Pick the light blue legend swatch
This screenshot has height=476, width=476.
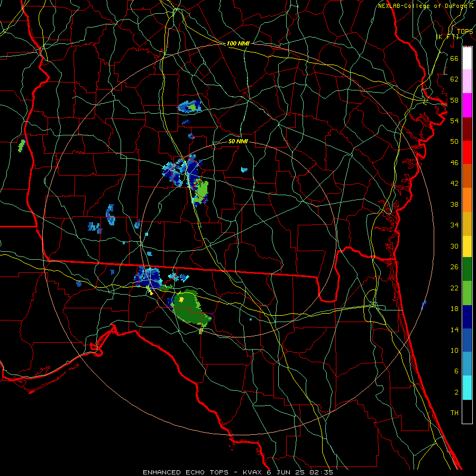pyautogui.click(x=467, y=364)
